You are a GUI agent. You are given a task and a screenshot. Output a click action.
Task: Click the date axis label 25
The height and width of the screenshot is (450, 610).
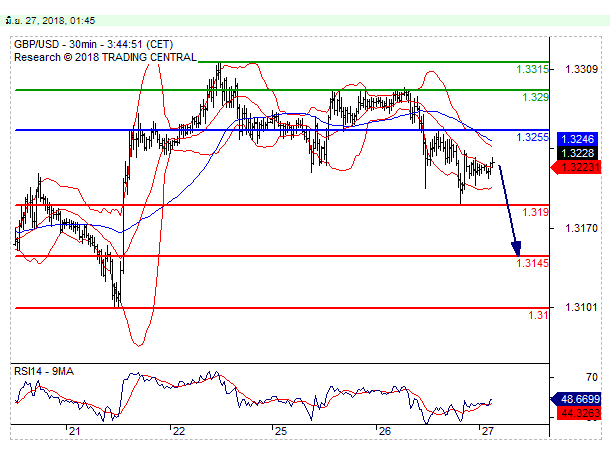(x=280, y=431)
